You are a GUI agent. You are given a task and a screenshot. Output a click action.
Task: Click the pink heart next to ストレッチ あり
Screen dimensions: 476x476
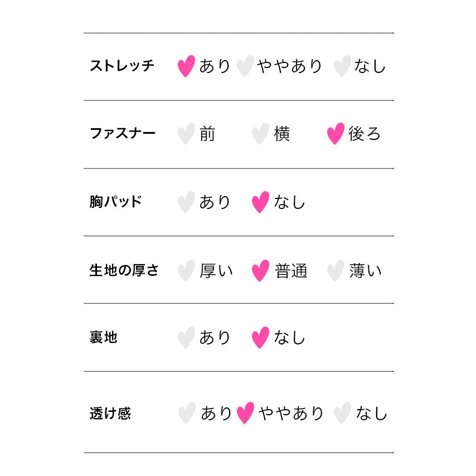186,66
